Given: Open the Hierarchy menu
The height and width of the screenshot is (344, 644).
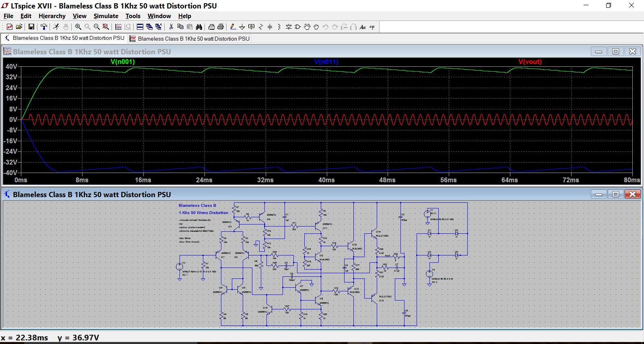Looking at the screenshot, I should [52, 16].
